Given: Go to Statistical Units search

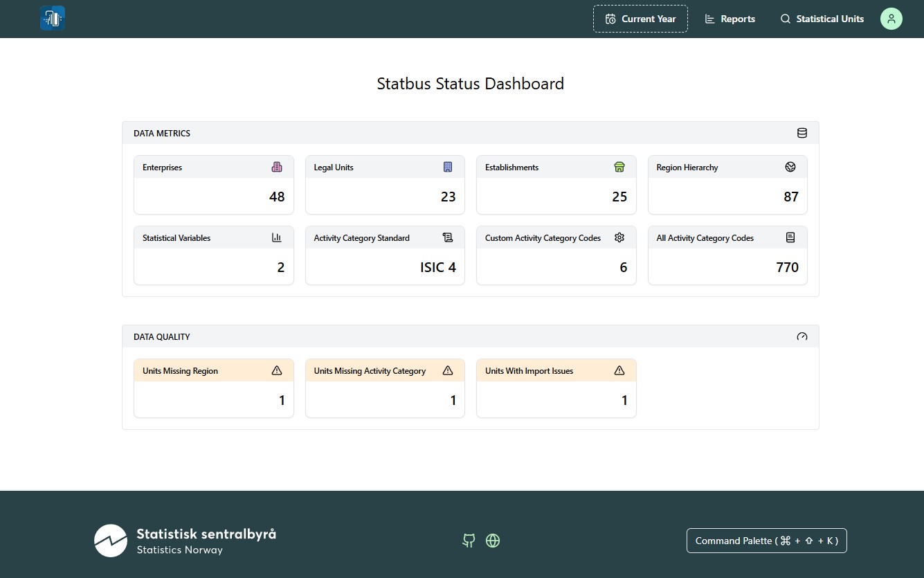Looking at the screenshot, I should 822,19.
